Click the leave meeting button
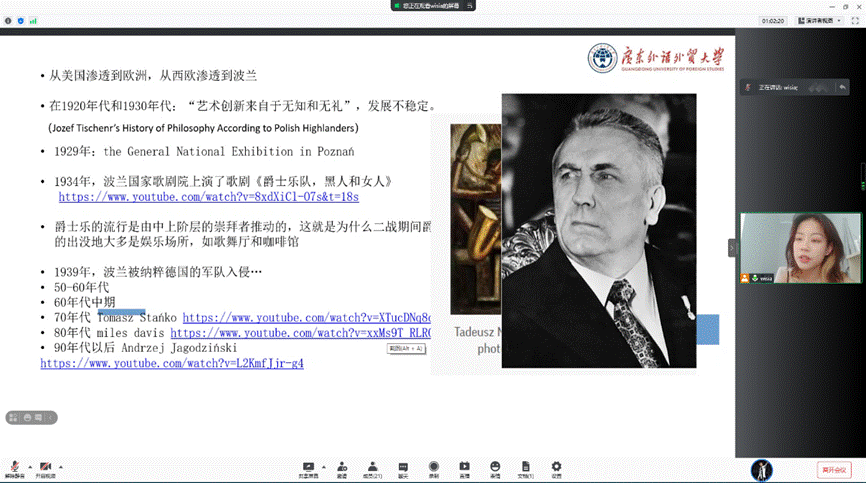Image resolution: width=866 pixels, height=483 pixels. (832, 469)
